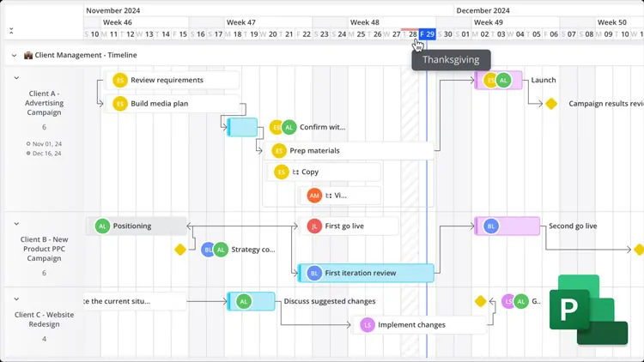Click the briefcase icon beside Client Management
Viewport: 644px width, 362px height.
[x=28, y=55]
